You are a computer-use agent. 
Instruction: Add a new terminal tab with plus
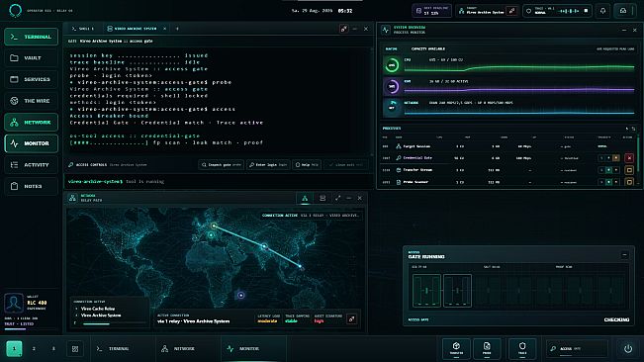(x=177, y=29)
